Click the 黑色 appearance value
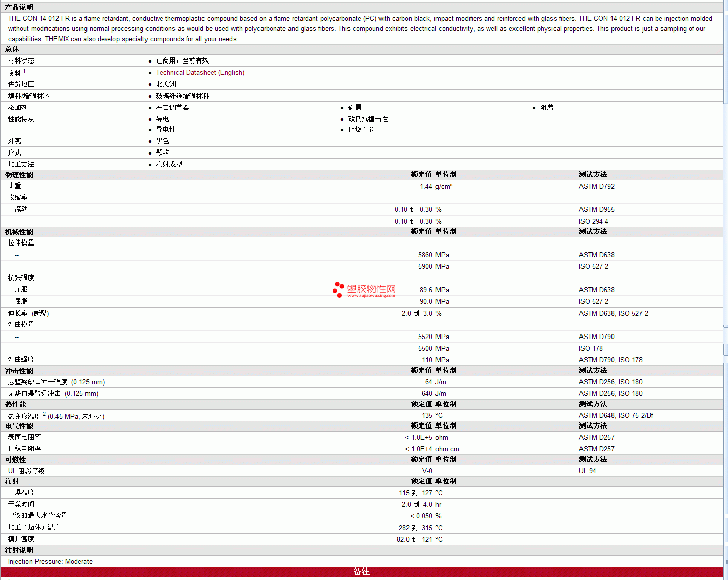Image resolution: width=728 pixels, height=580 pixels. point(162,141)
